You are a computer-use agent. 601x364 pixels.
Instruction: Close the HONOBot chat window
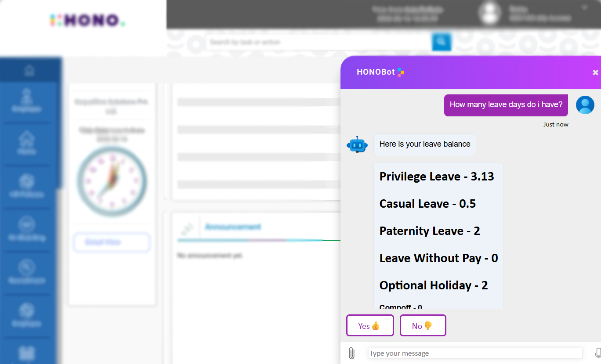click(595, 72)
